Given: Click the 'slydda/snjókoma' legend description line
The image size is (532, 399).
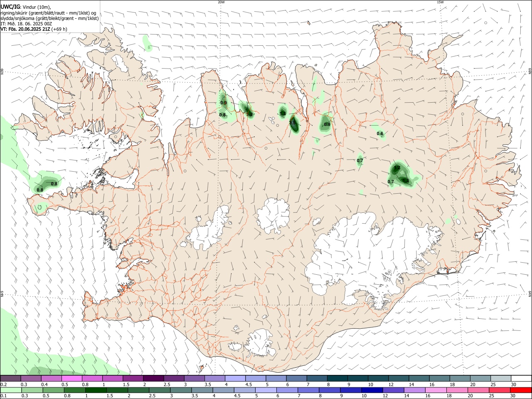Looking at the screenshot, I should (49, 18).
